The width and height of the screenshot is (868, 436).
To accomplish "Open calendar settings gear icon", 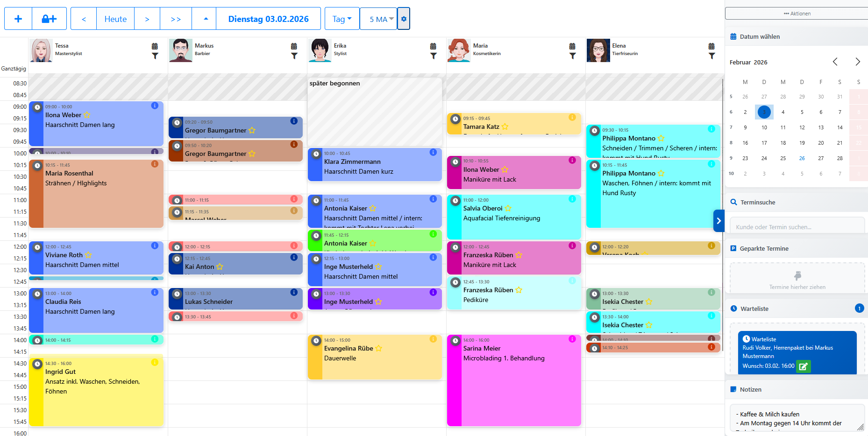I will [x=404, y=19].
